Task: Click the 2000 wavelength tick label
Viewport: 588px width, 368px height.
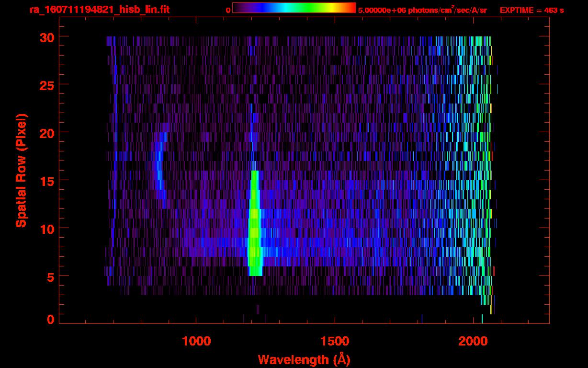Action: click(473, 341)
